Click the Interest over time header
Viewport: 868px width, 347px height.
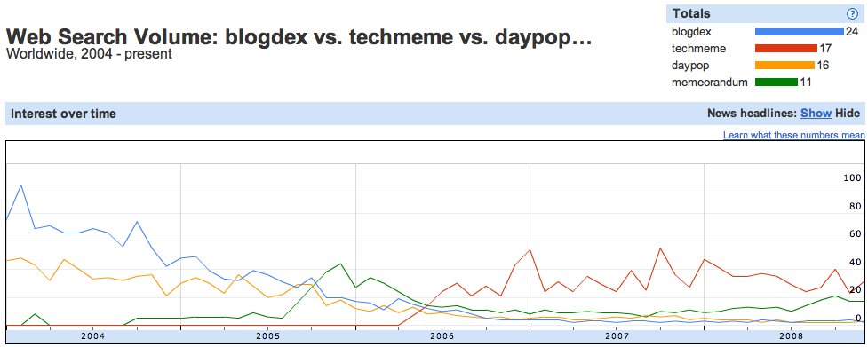64,114
